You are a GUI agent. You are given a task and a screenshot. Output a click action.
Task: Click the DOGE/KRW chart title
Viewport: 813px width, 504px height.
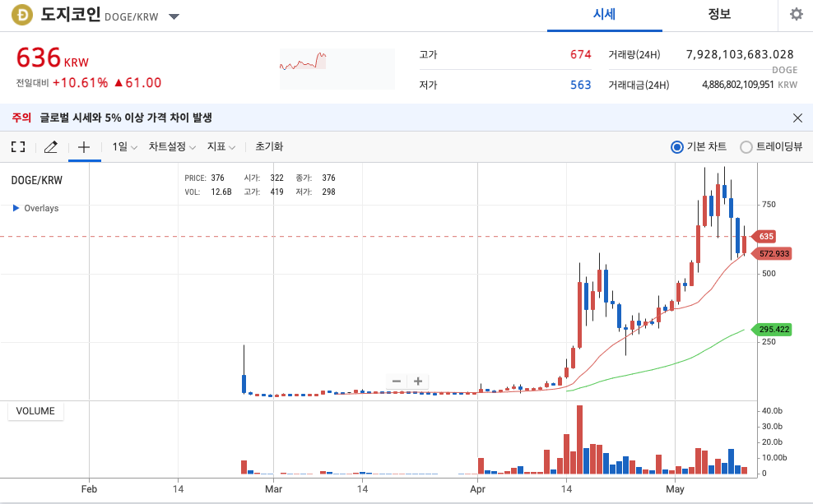click(37, 180)
